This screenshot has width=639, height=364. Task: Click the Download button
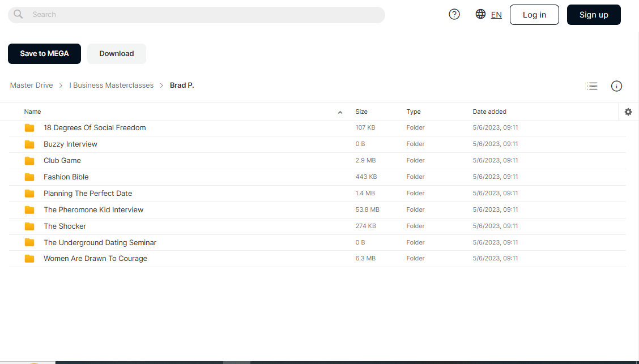[x=117, y=54]
